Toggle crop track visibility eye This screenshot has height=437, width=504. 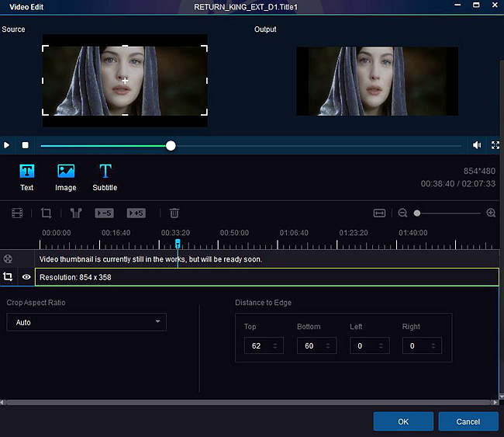[x=26, y=277]
